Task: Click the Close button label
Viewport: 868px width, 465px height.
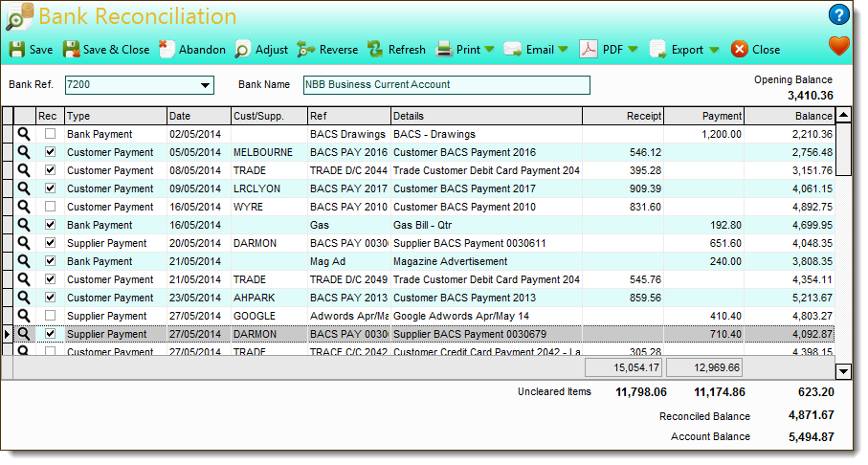Action: (767, 50)
